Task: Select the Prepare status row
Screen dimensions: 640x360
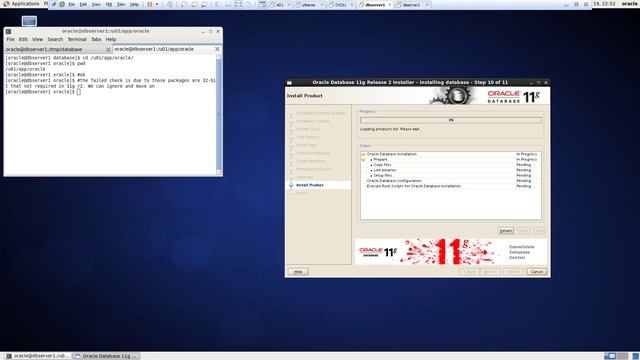Action: [451, 160]
